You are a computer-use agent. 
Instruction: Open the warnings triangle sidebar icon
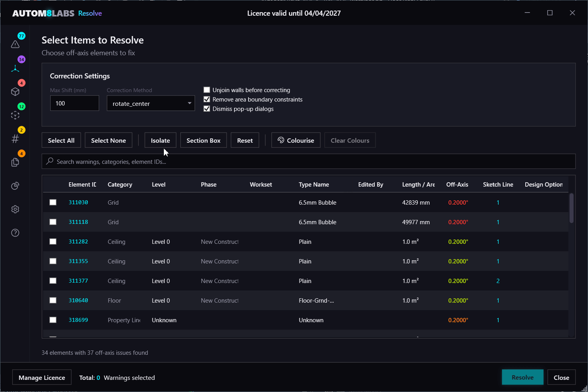15,44
